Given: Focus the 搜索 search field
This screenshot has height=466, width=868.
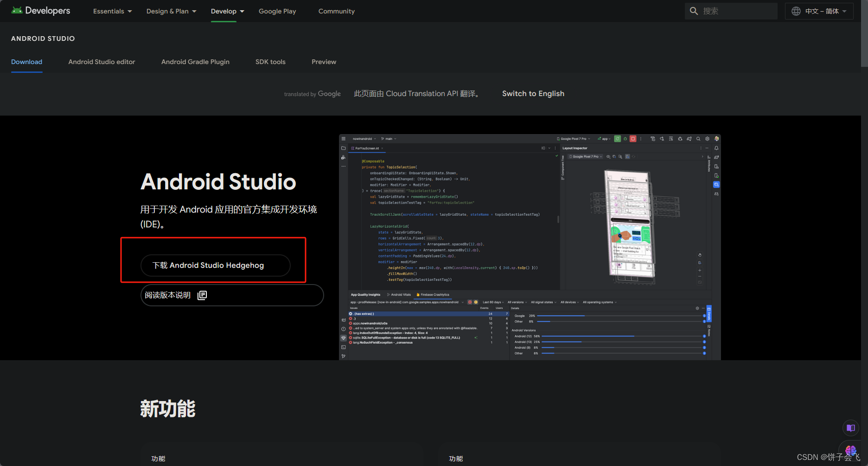Looking at the screenshot, I should (x=731, y=11).
